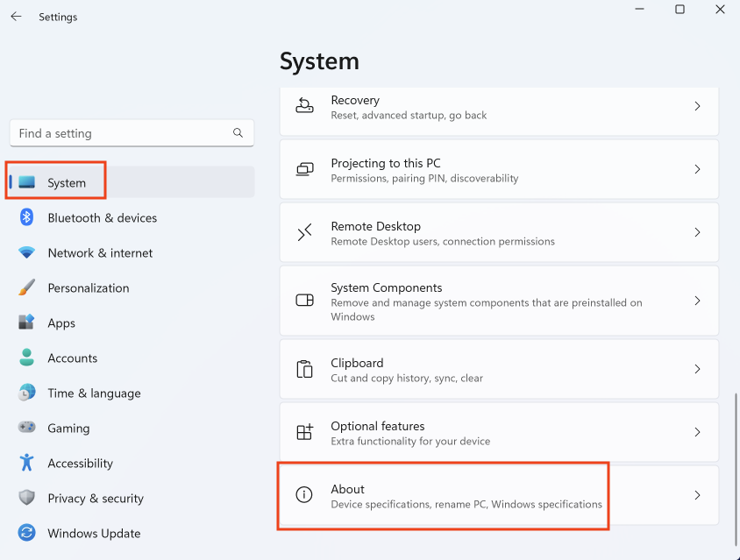Click the 'System' page heading

click(319, 61)
